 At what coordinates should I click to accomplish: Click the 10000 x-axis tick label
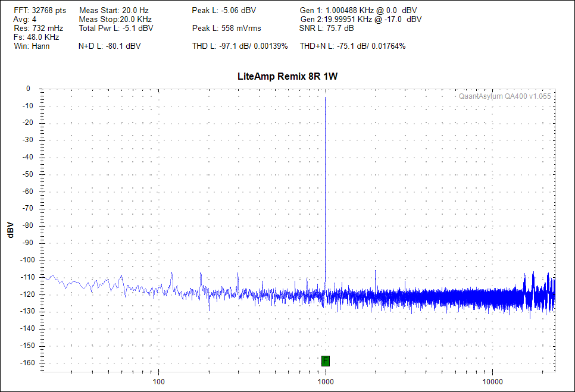click(x=492, y=382)
